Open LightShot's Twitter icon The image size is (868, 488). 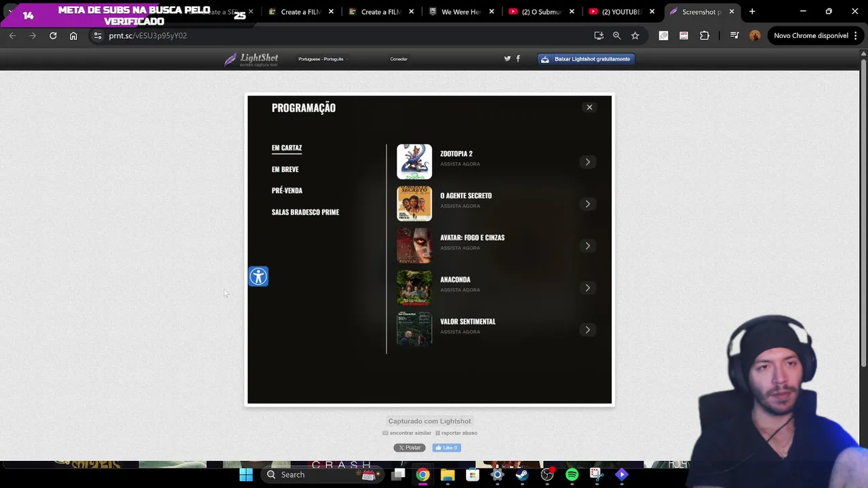click(507, 58)
